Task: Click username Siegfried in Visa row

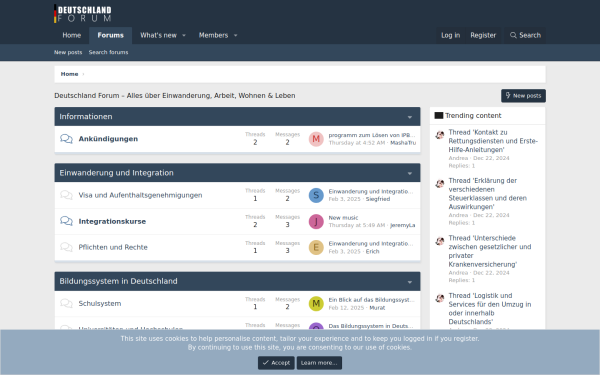Action: pyautogui.click(x=378, y=199)
